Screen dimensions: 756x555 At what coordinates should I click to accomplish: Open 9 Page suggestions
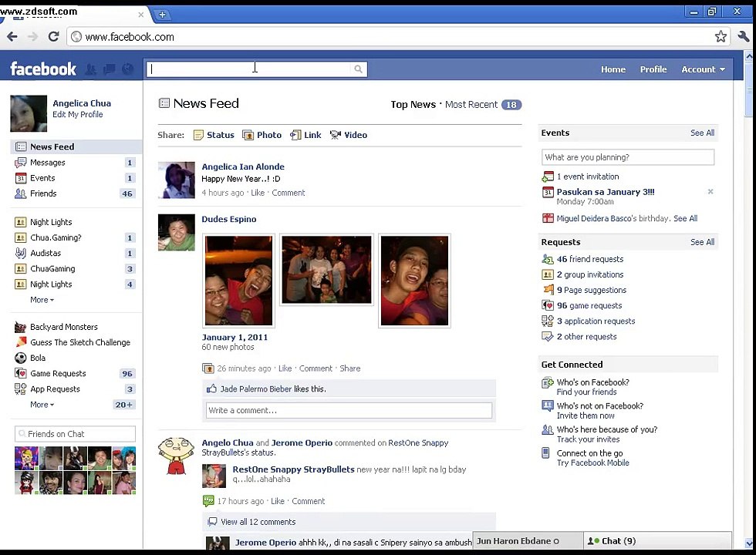pos(591,290)
